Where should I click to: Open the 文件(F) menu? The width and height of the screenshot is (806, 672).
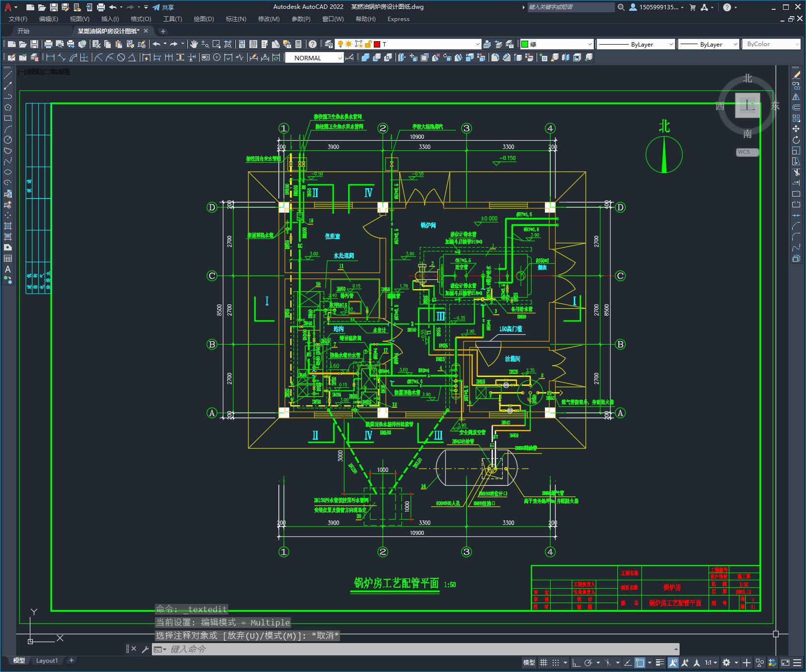[18, 19]
